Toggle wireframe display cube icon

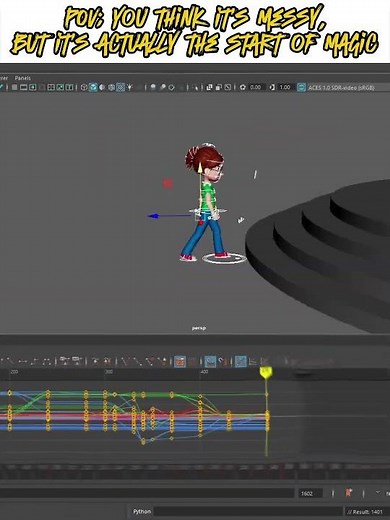pos(84,87)
